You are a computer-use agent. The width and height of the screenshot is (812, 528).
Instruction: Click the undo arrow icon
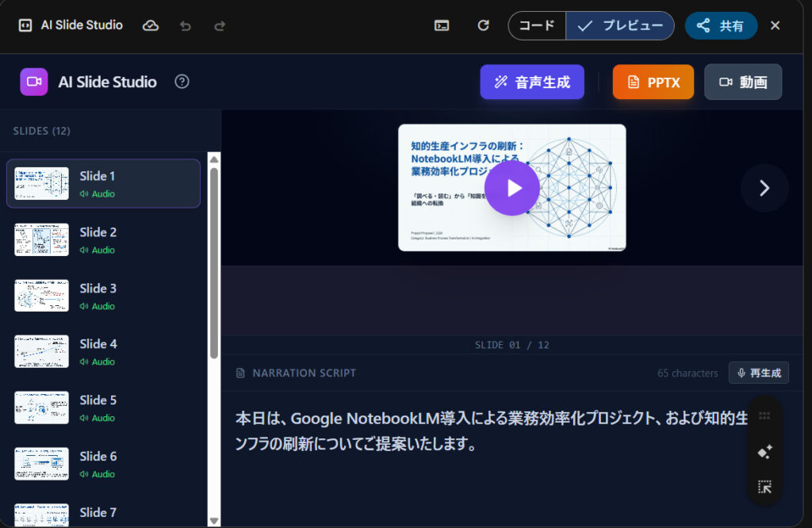tap(185, 25)
